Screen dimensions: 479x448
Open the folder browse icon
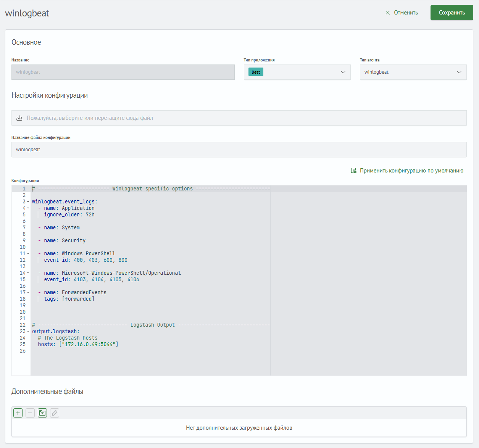point(42,413)
